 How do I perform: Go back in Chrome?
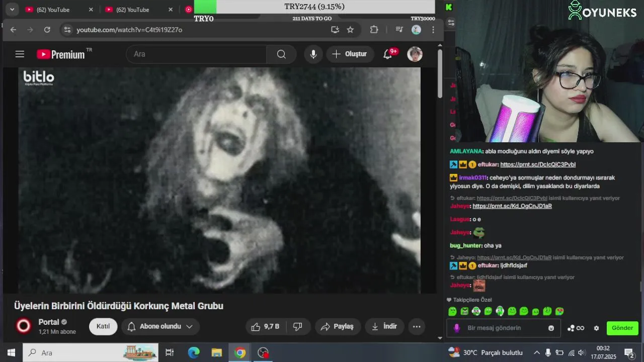point(14,30)
